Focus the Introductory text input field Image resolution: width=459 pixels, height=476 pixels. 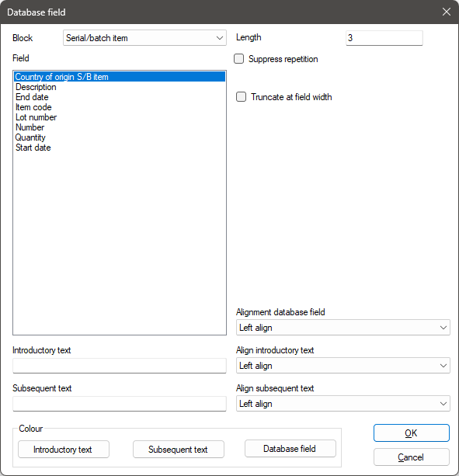click(x=120, y=366)
